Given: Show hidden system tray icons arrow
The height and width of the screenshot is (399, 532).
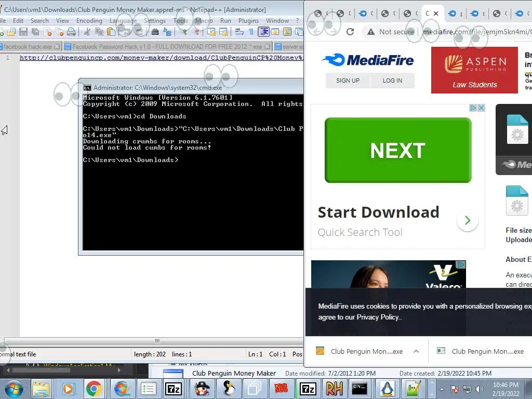Looking at the screenshot, I should tap(442, 389).
